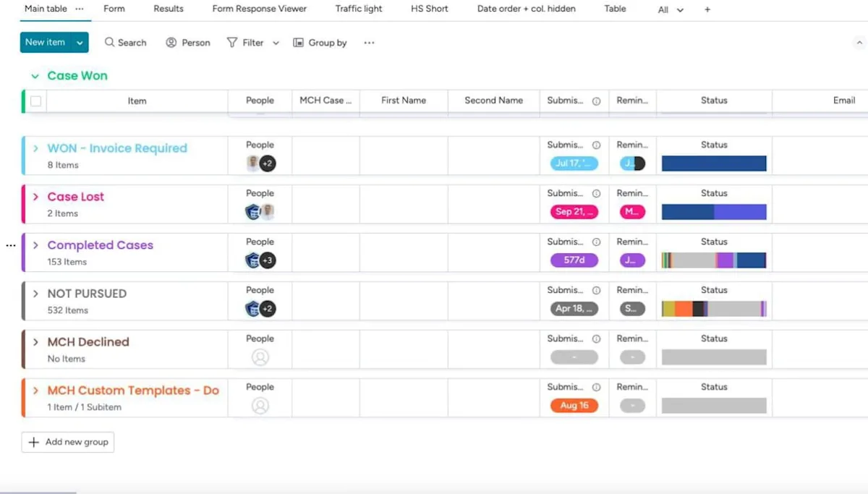868x494 pixels.
Task: Open people avatars for Case Lost group
Action: coord(260,212)
